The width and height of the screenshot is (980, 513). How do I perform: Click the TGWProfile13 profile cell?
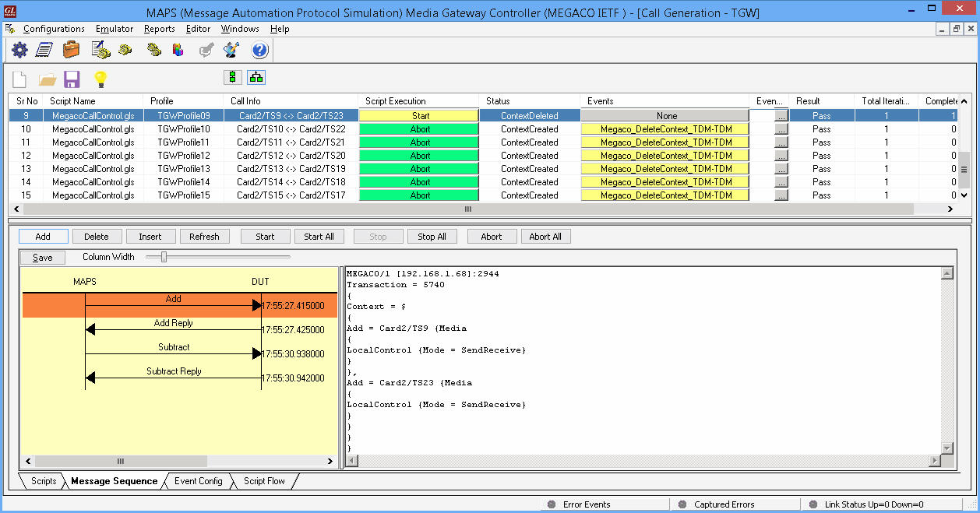point(184,169)
